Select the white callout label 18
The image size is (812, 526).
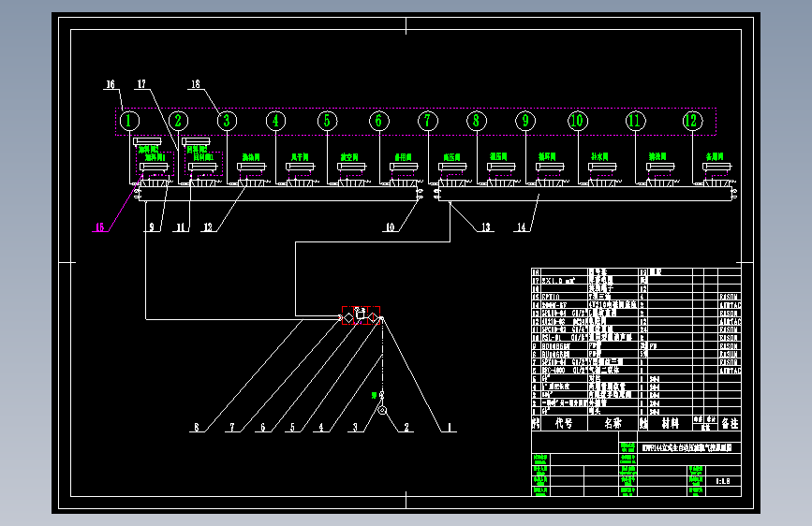[x=195, y=84]
